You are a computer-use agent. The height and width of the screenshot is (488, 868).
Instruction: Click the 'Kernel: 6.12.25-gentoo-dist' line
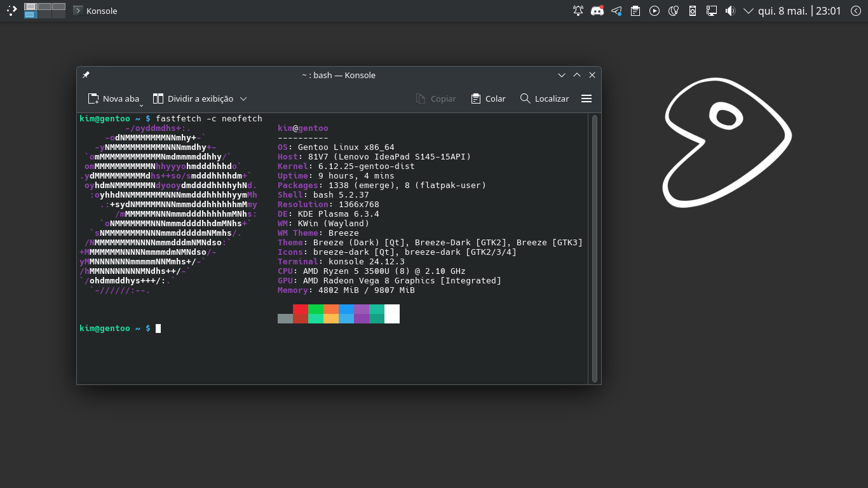346,166
